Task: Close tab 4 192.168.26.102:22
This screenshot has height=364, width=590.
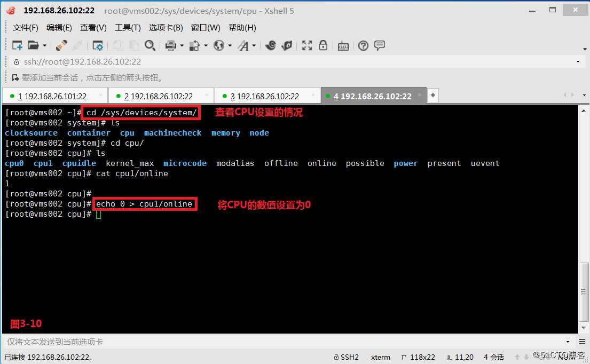Action: 420,95
